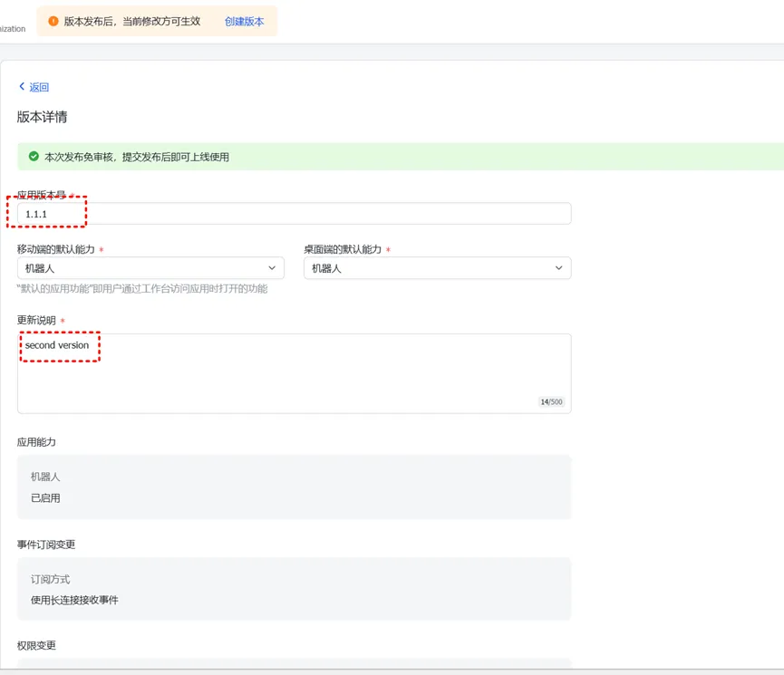Click the 本次发布免审核 notice text

pos(137,157)
